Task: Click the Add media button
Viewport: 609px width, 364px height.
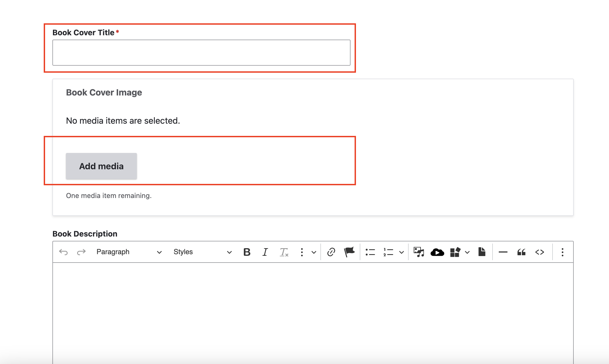Action: [101, 166]
